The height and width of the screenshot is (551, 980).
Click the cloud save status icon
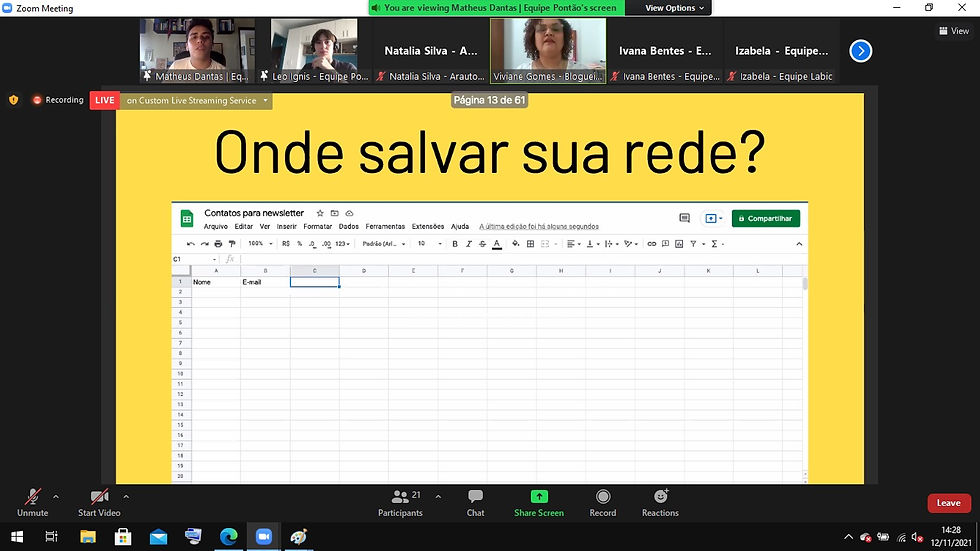pyautogui.click(x=349, y=213)
